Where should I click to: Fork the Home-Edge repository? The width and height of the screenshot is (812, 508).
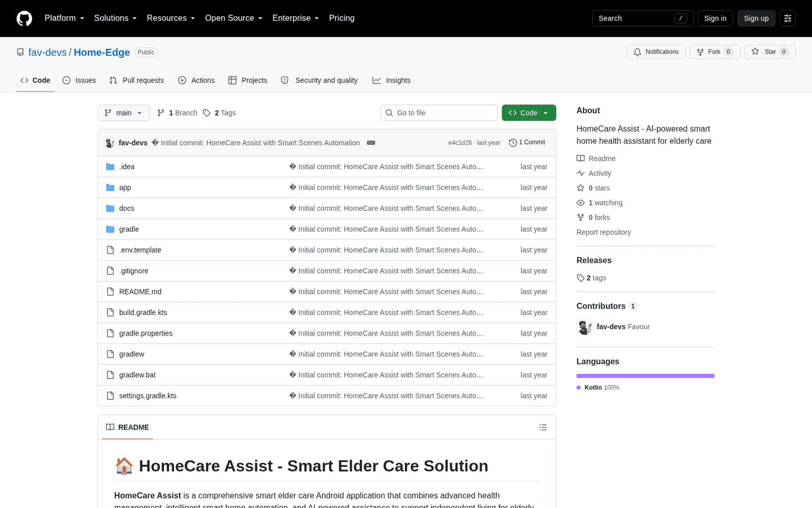coord(715,52)
